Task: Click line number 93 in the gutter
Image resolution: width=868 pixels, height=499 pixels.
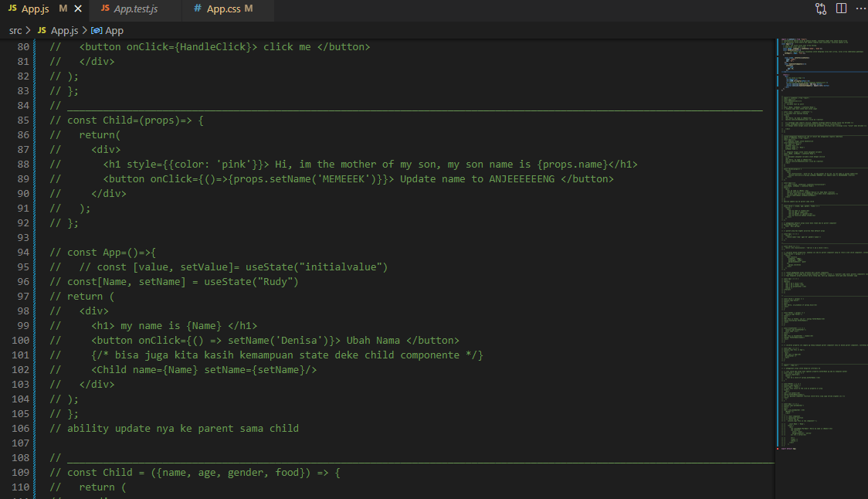Action: tap(23, 238)
